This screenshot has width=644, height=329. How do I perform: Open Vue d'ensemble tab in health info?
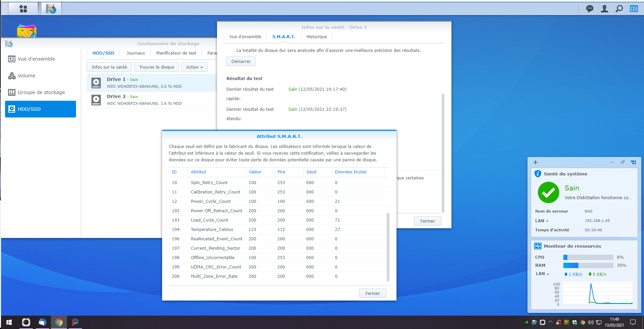pyautogui.click(x=245, y=37)
